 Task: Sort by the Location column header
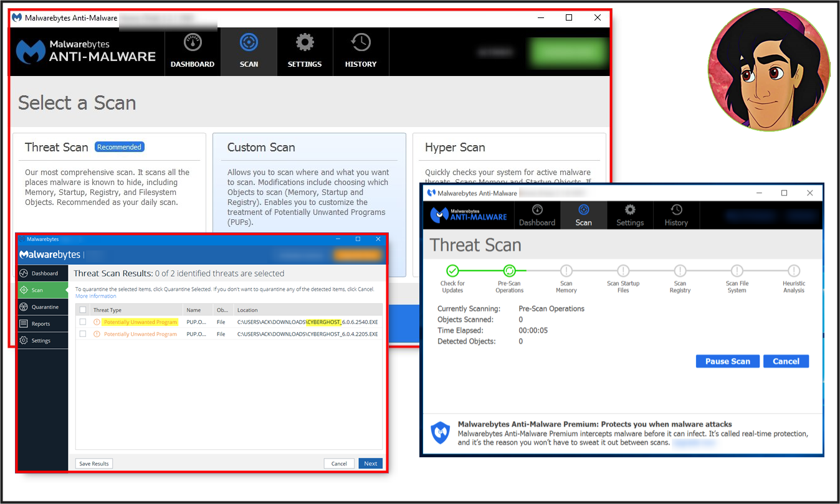tap(308, 310)
